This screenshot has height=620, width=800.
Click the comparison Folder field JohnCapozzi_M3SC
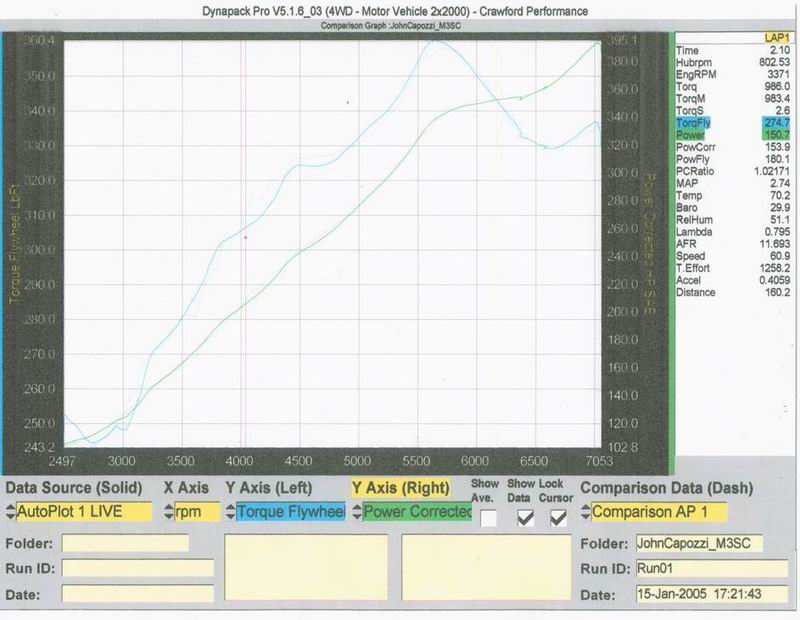[x=699, y=543]
